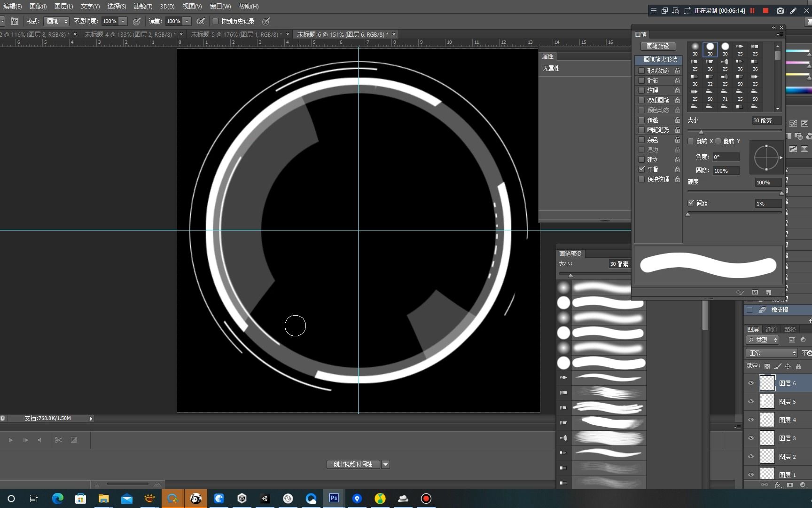Add a layer mask icon at panel bottom
812x508 pixels.
(x=790, y=485)
